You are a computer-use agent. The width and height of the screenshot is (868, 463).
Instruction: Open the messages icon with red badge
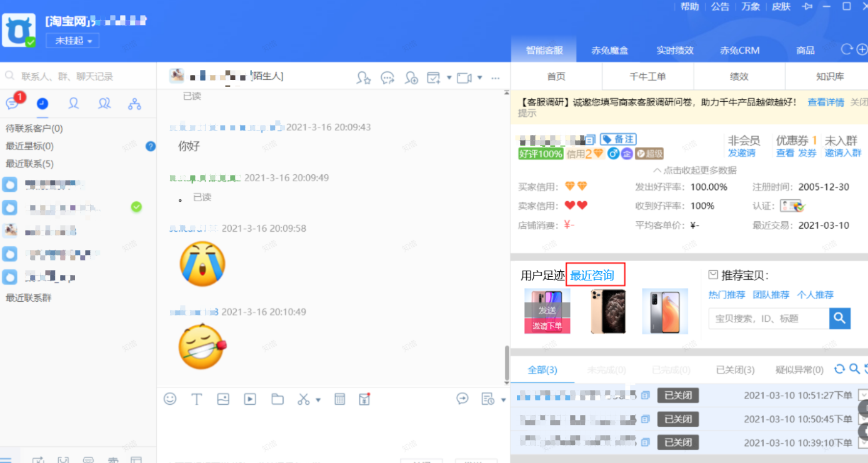tap(12, 104)
